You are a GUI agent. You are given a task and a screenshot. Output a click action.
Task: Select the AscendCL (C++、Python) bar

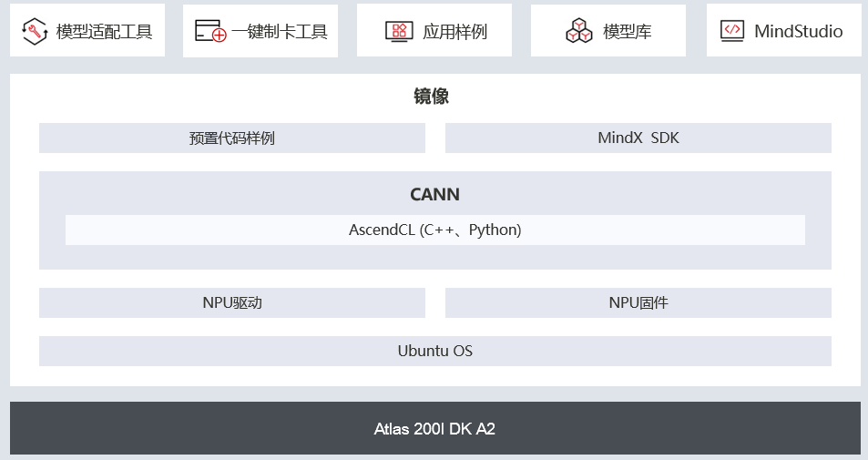click(x=435, y=230)
